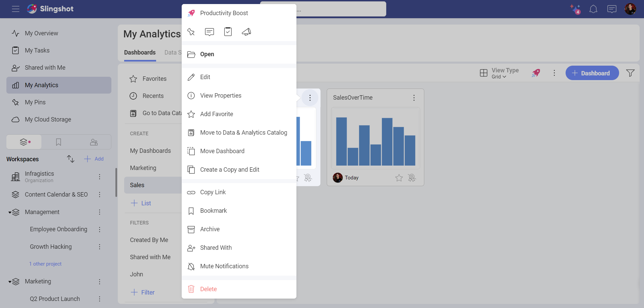Open My Pins
The width and height of the screenshot is (644, 308).
[x=59, y=102]
